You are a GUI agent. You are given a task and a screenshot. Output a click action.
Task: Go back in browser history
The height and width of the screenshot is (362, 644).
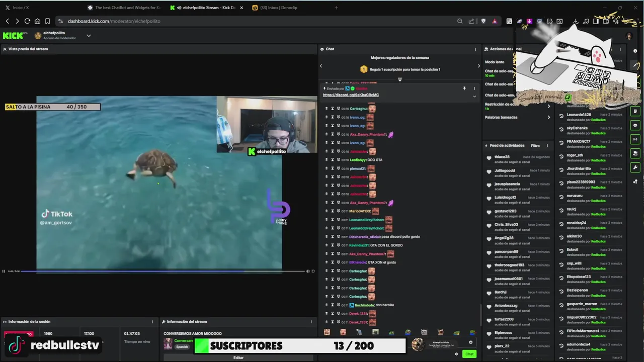(7, 21)
